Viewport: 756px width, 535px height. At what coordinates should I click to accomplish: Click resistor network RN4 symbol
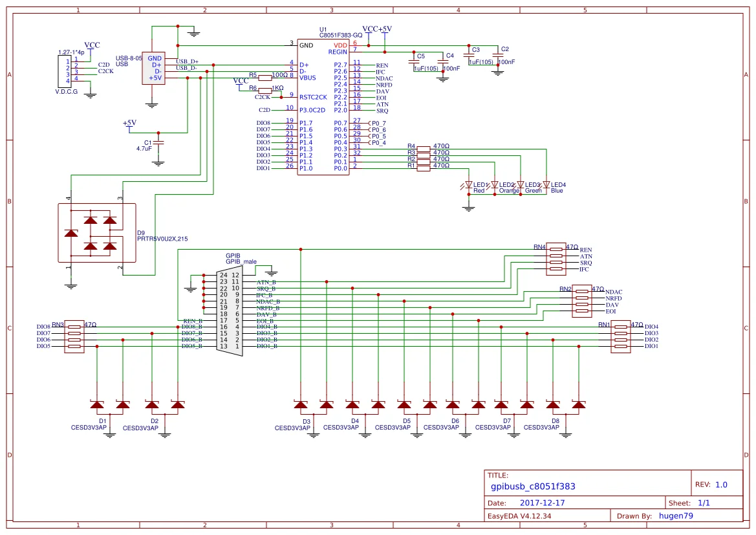click(556, 259)
